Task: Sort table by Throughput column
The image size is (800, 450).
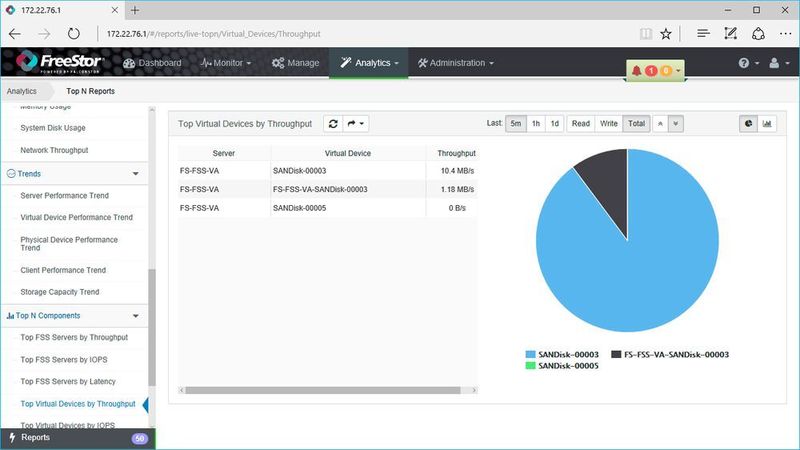Action: click(456, 153)
